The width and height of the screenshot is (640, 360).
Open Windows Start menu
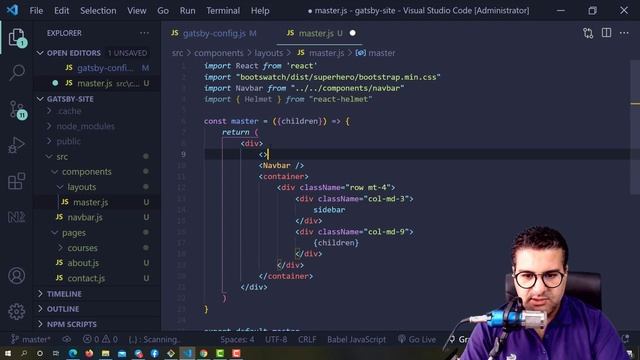point(8,353)
